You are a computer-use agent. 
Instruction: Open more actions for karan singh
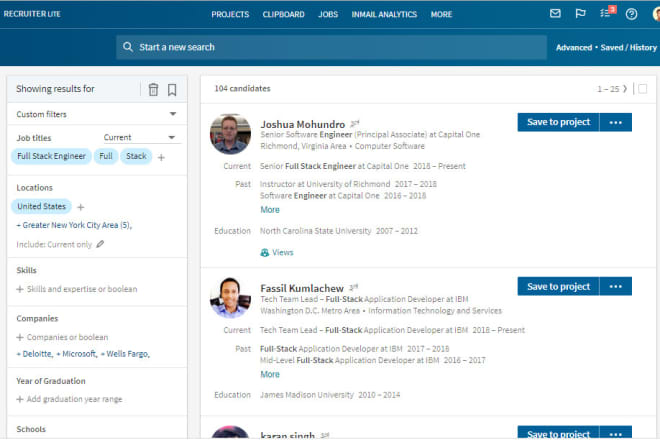615,433
